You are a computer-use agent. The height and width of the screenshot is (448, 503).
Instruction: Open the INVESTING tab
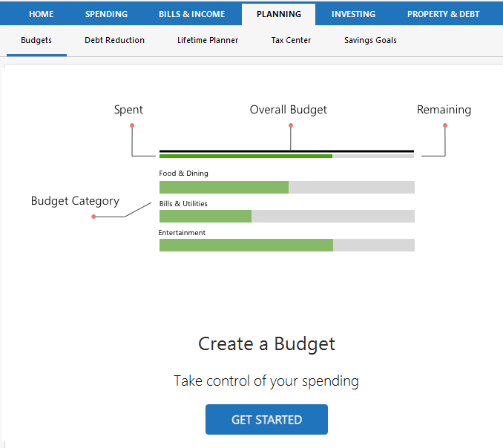[353, 14]
